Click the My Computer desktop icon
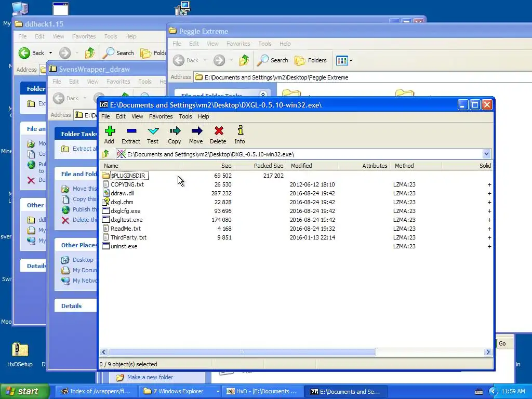Image resolution: width=532 pixels, height=399 pixels. pyautogui.click(x=19, y=8)
